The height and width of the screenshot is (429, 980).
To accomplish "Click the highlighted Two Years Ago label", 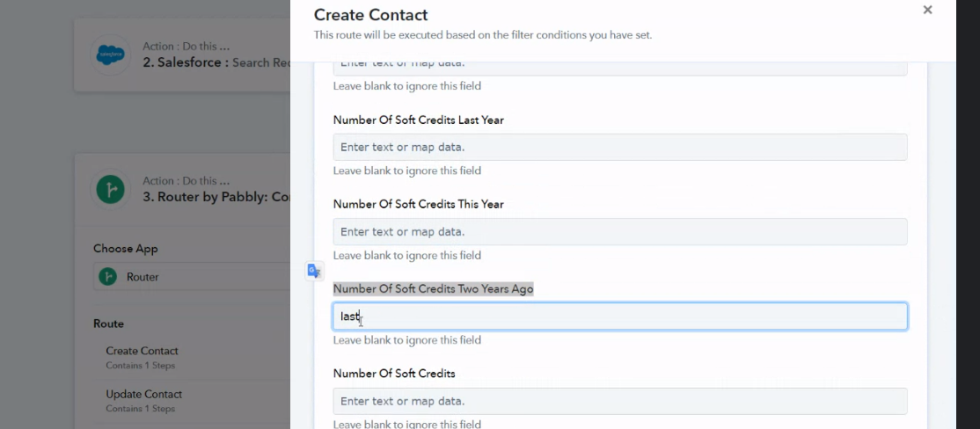I will (433, 289).
